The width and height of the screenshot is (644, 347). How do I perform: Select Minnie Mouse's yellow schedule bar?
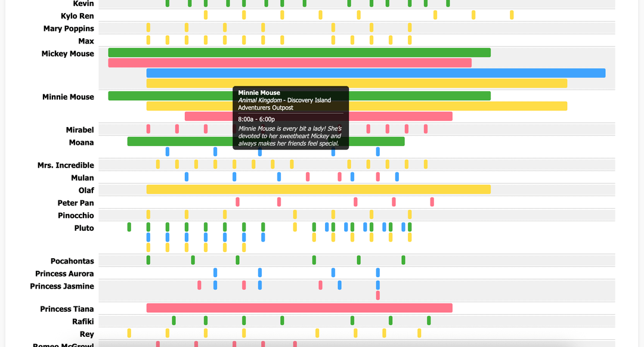(357, 106)
